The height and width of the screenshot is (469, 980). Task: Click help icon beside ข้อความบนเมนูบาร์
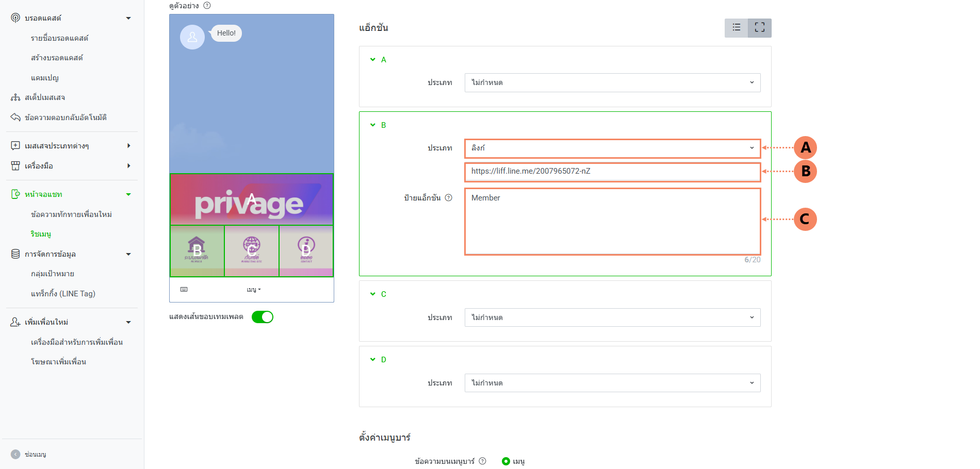(x=482, y=461)
